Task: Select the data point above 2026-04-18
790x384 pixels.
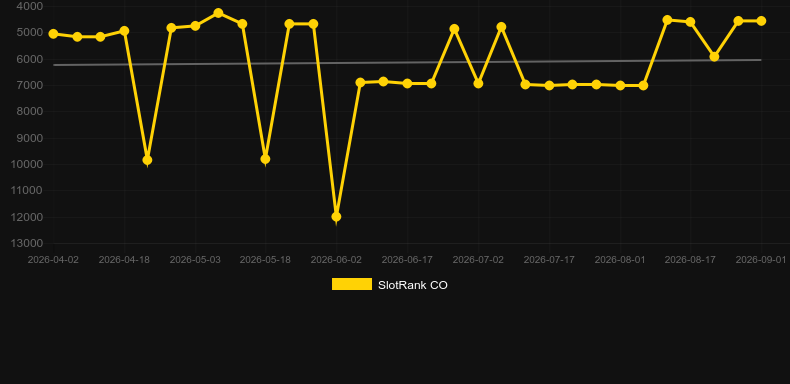Action: click(x=124, y=31)
